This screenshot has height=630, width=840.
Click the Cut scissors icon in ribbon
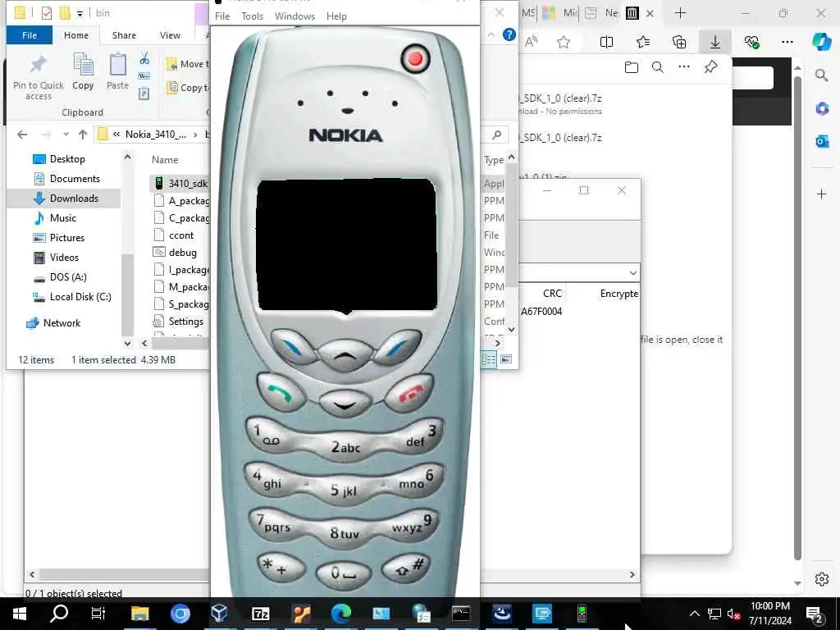[x=144, y=58]
